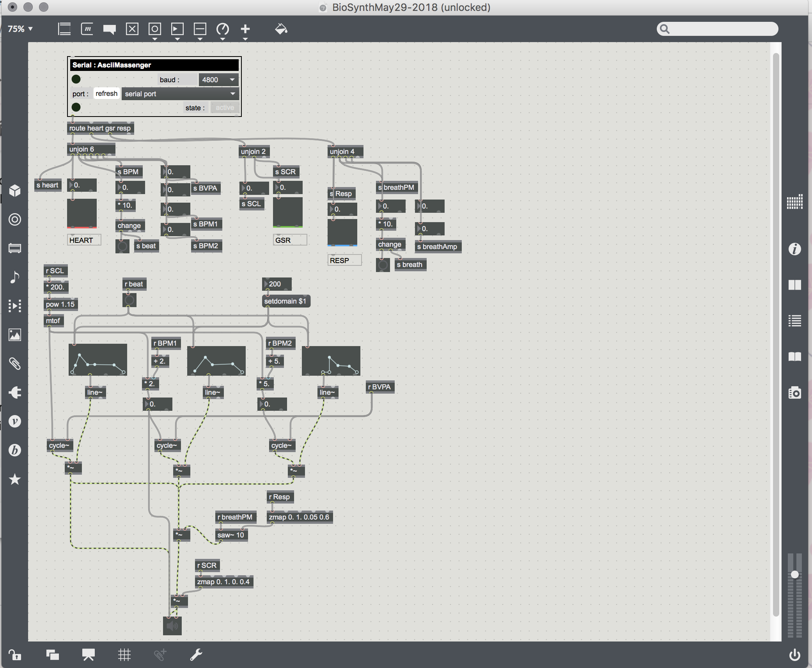Toggle the audio power button at bottom right
Screen dimensions: 812x668
794,655
